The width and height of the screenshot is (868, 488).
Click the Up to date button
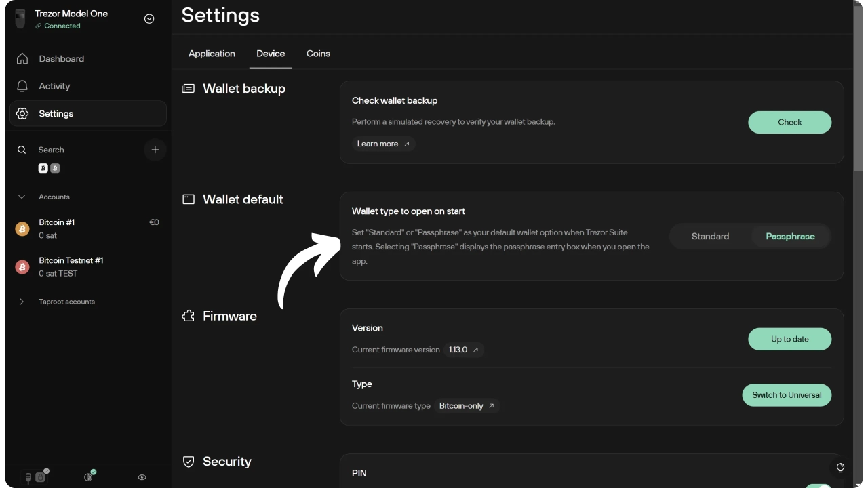pyautogui.click(x=790, y=339)
